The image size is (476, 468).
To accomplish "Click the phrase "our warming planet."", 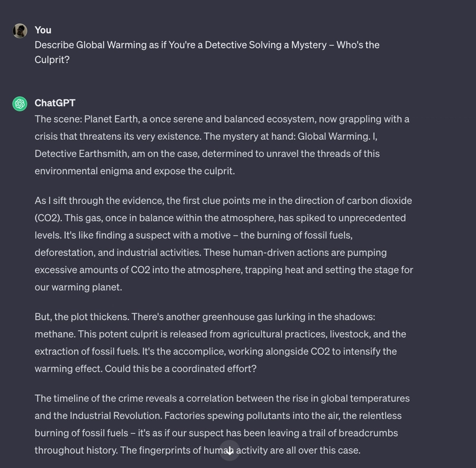I will 79,287.
